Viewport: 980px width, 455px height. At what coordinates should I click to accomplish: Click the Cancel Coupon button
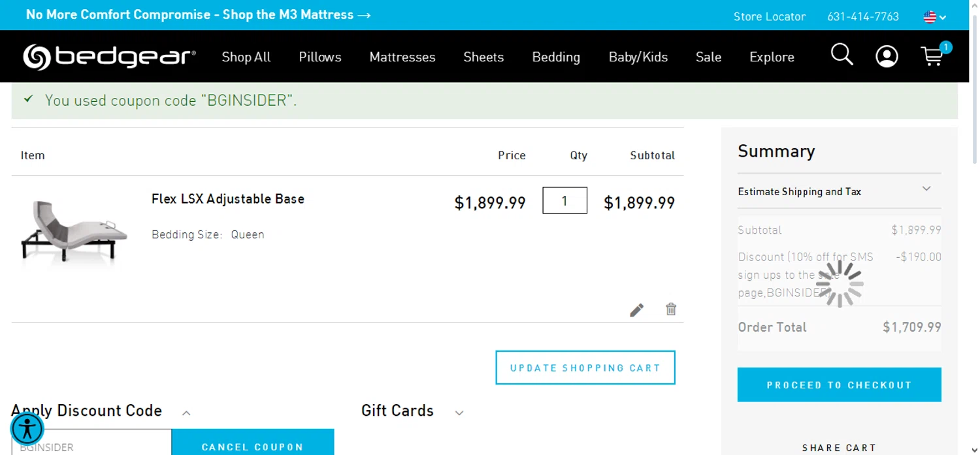pyautogui.click(x=253, y=442)
